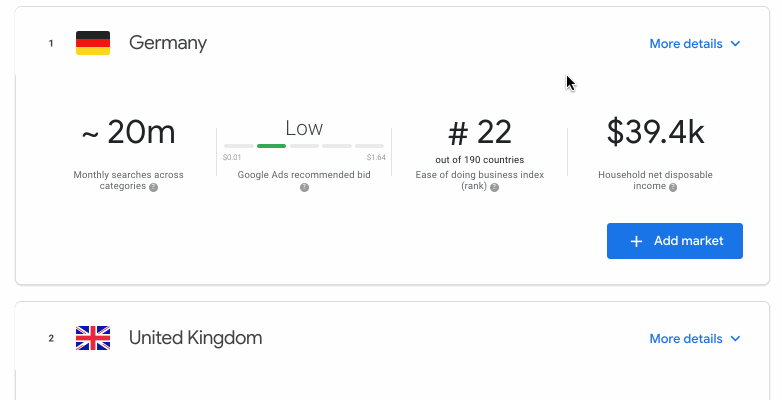The width and height of the screenshot is (782, 400).
Task: Click the # 22 business rank value
Action: pos(479,132)
